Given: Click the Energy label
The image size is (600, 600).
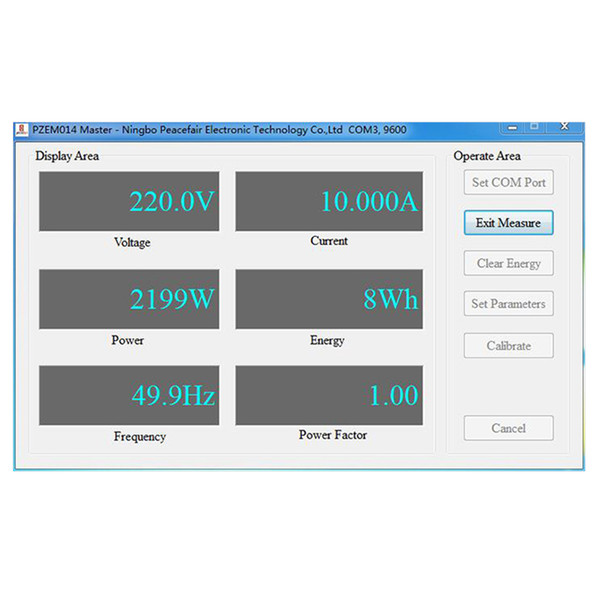Looking at the screenshot, I should pos(327,341).
